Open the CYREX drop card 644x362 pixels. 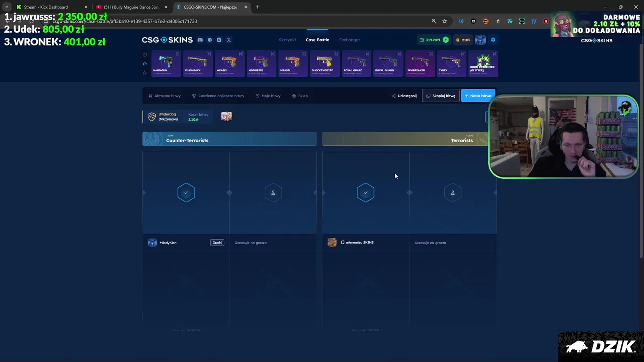point(451,64)
